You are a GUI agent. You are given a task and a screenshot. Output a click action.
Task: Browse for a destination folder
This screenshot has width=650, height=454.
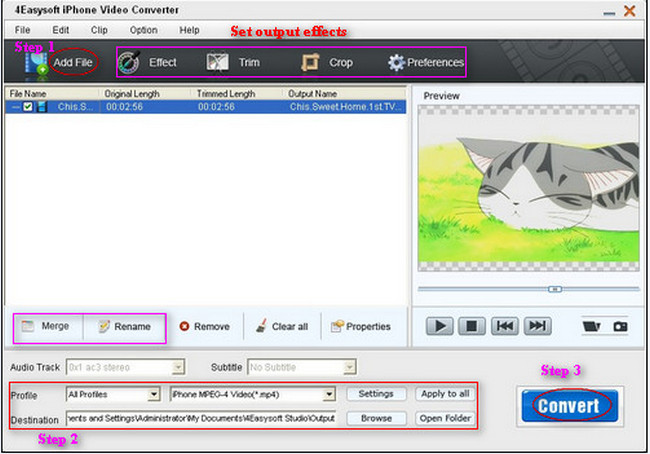(x=376, y=418)
